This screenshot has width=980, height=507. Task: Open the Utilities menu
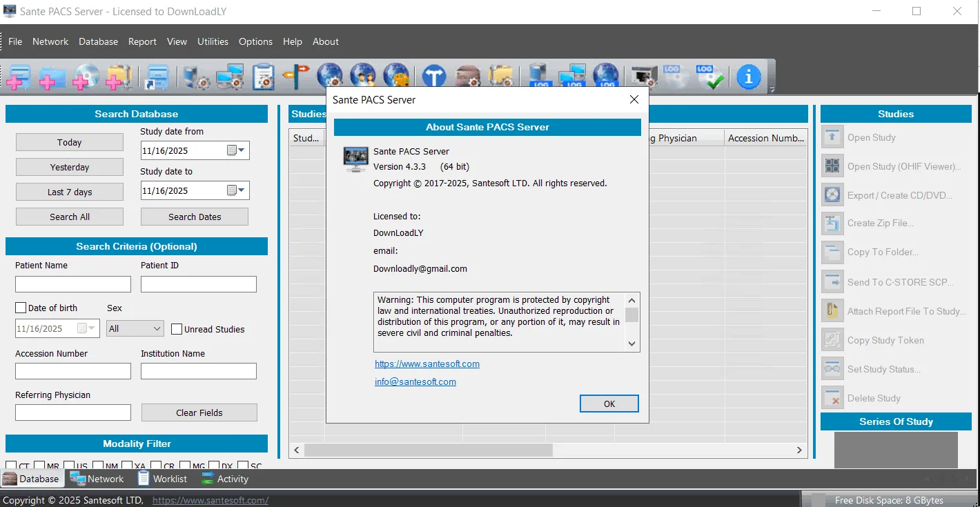213,41
